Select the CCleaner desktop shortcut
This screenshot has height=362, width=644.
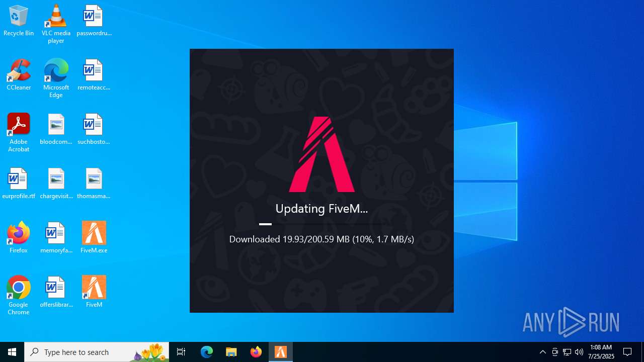[19, 75]
